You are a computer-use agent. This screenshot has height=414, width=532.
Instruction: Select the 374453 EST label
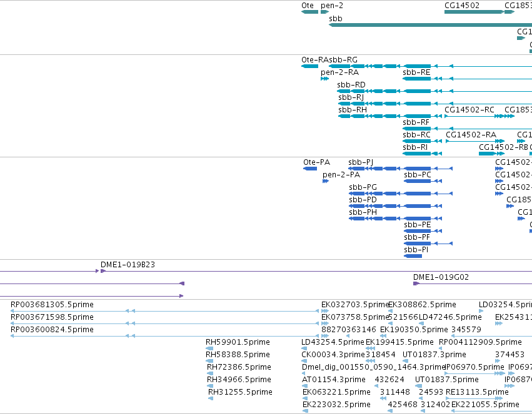(x=509, y=355)
